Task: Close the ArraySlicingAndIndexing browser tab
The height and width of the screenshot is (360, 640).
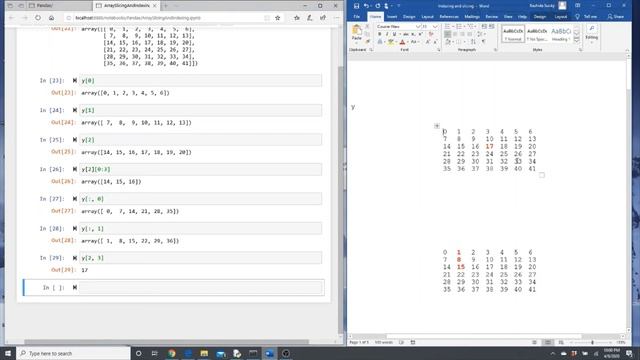Action: point(155,6)
